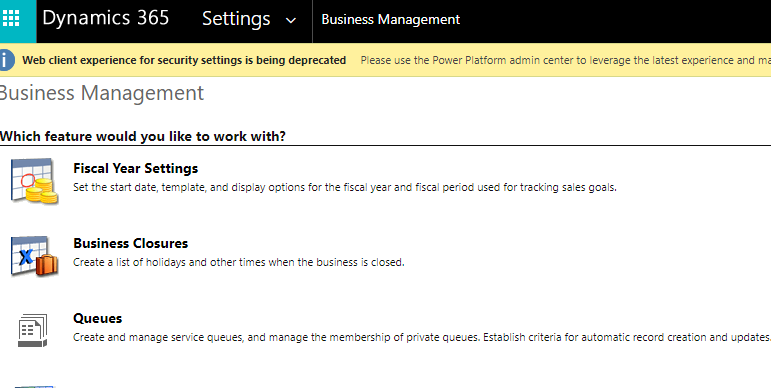Select the Business Management breadcrumb
This screenshot has height=388, width=771.
(x=390, y=20)
